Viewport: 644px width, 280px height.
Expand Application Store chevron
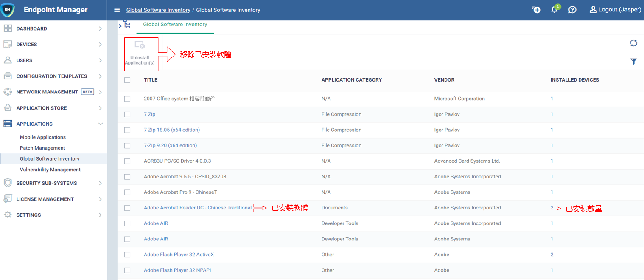click(x=100, y=108)
